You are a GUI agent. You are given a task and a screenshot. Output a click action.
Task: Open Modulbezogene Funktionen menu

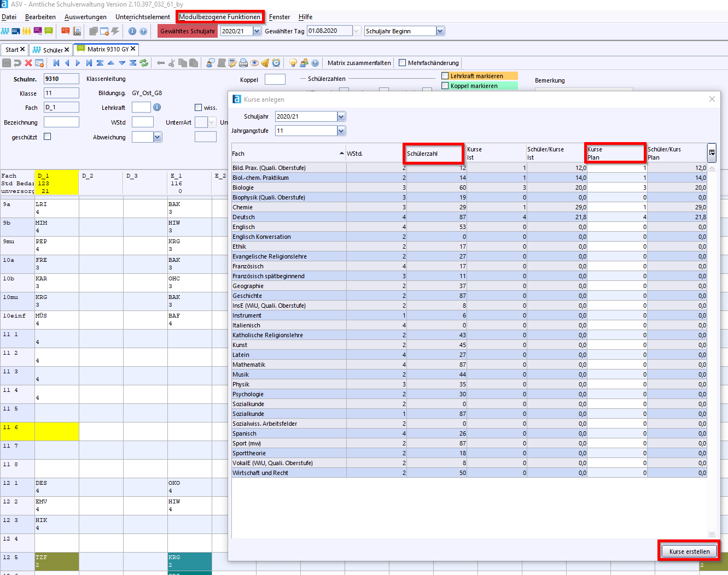(220, 17)
